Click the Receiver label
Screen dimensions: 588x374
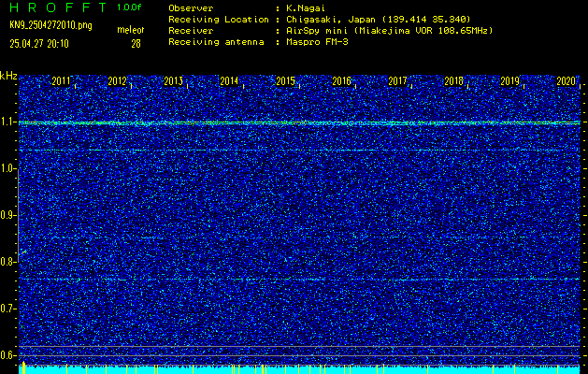[x=191, y=31]
